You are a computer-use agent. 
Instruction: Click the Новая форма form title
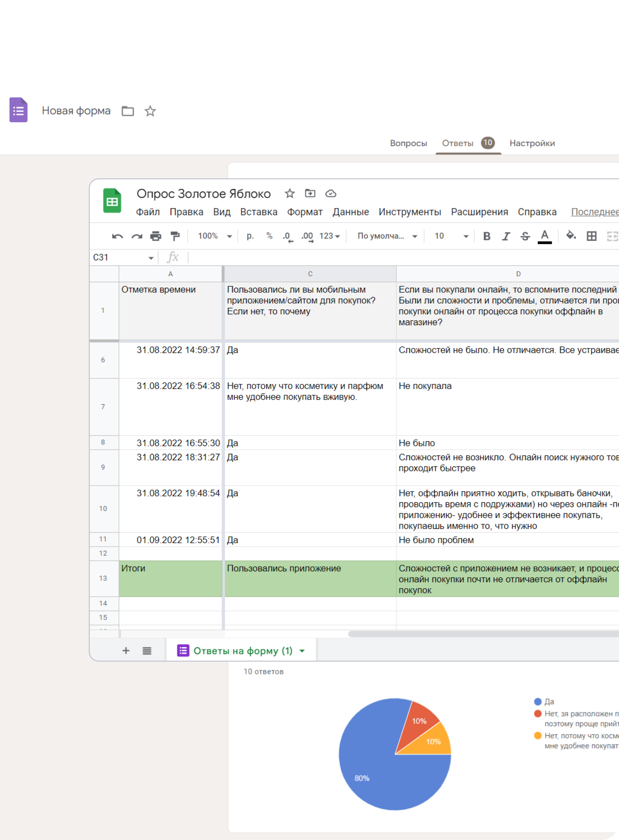pyautogui.click(x=76, y=111)
